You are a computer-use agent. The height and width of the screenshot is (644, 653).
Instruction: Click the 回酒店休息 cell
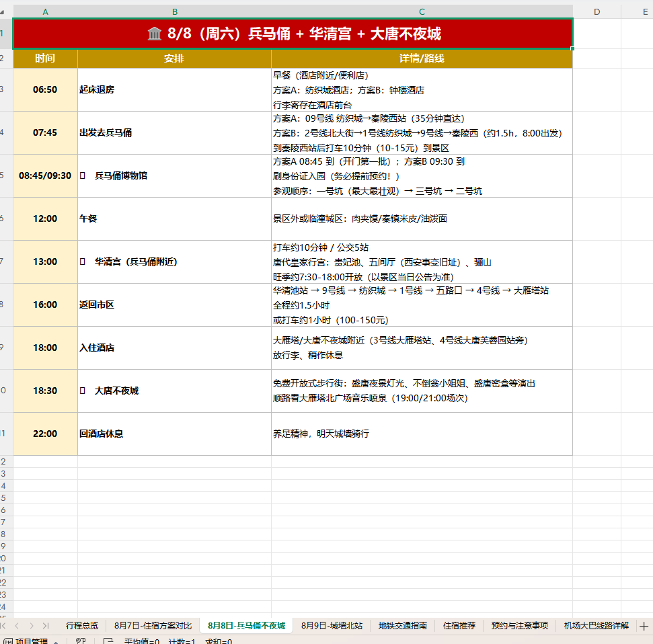point(174,434)
